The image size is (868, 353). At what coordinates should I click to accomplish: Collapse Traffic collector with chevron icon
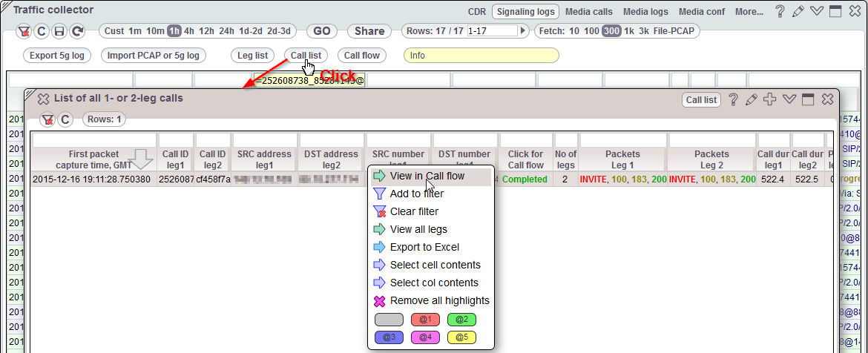click(816, 11)
